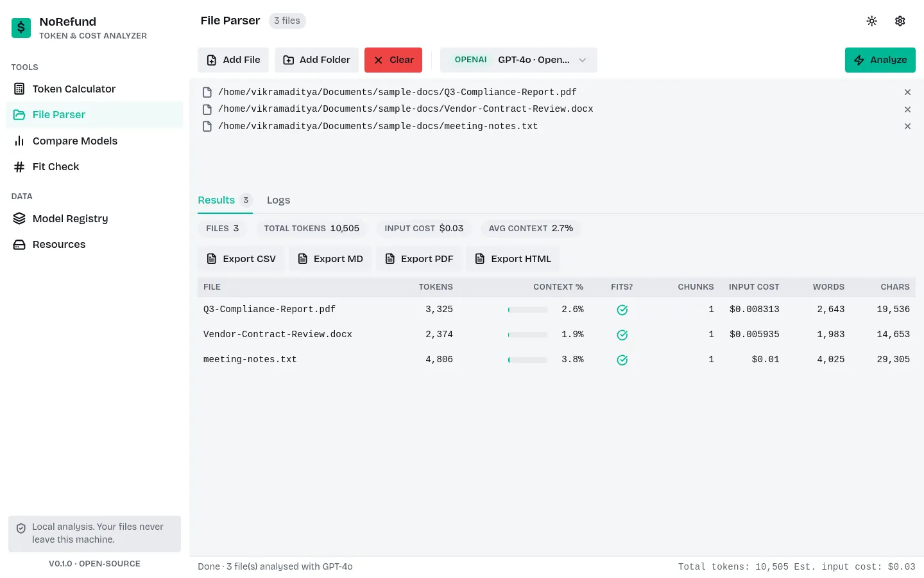Click the file icon beside Vendor-Contract-Review.docx path
The width and height of the screenshot is (924, 578).
(207, 109)
